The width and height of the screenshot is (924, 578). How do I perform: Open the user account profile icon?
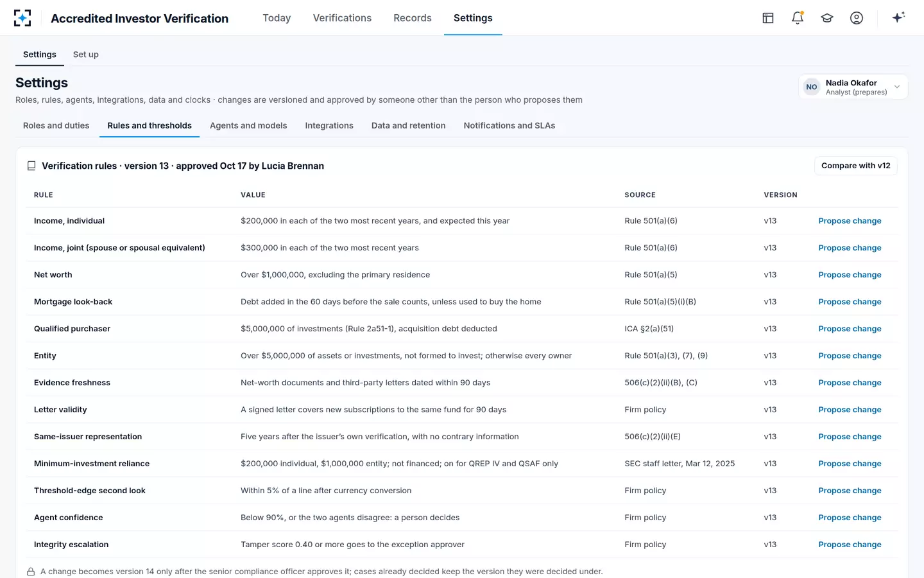857,18
